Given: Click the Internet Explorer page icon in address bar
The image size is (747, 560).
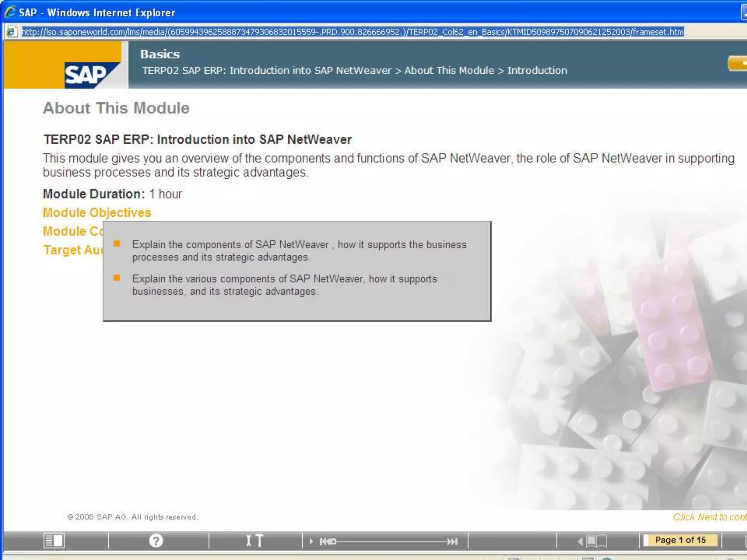Looking at the screenshot, I should [11, 32].
